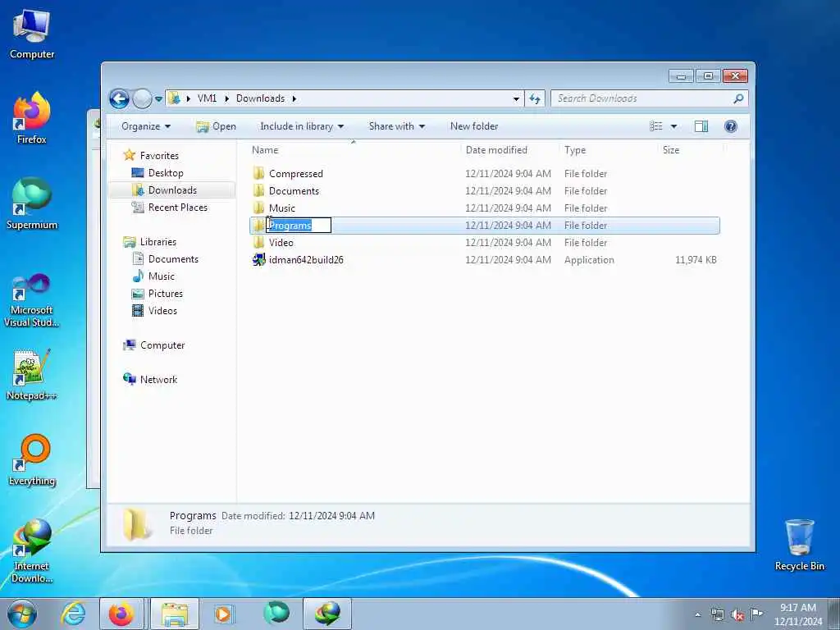Launch Internet Explorer from taskbar

(73, 614)
